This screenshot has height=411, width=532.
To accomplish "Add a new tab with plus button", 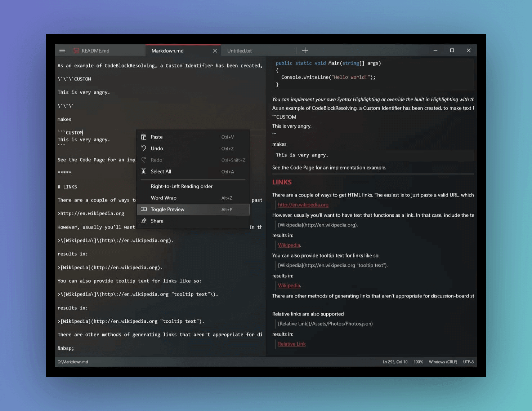I will pos(305,50).
